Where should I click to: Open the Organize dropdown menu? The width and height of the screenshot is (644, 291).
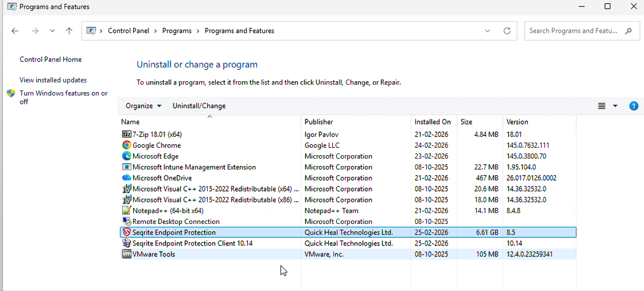pos(144,106)
